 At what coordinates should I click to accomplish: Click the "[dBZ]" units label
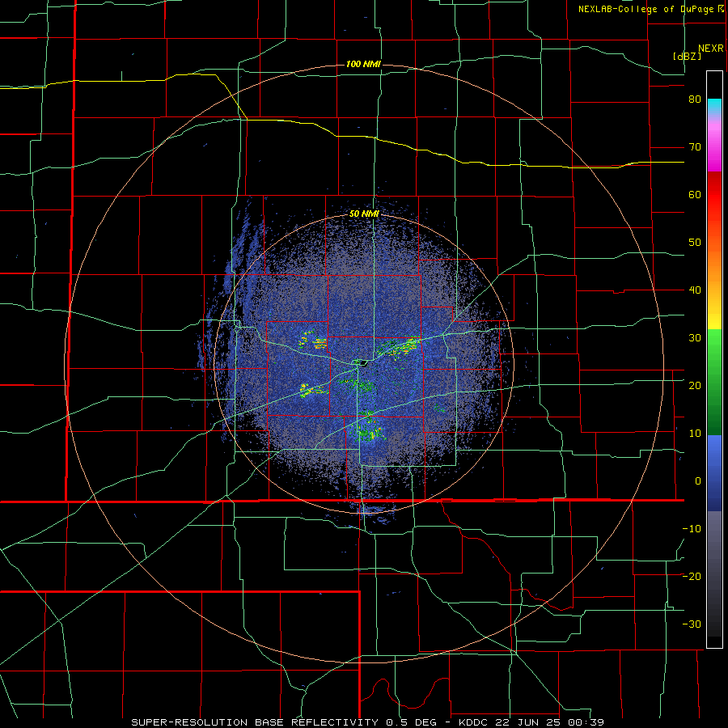(x=687, y=56)
